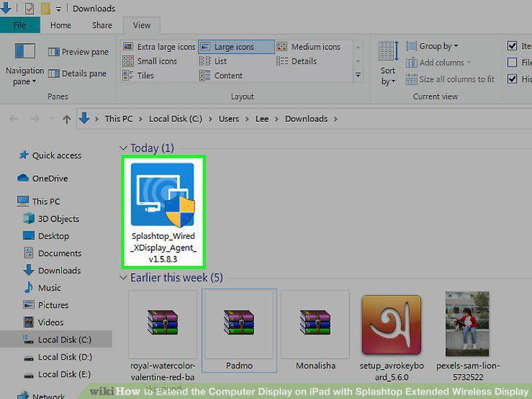This screenshot has width=532, height=399.
Task: Open the Sort by button
Action: (387, 64)
